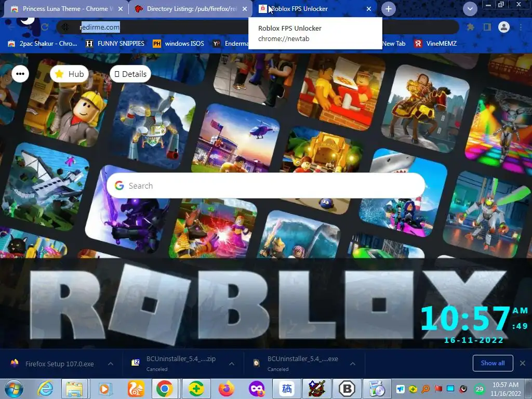
Task: Click the Hub star button
Action: coord(70,74)
